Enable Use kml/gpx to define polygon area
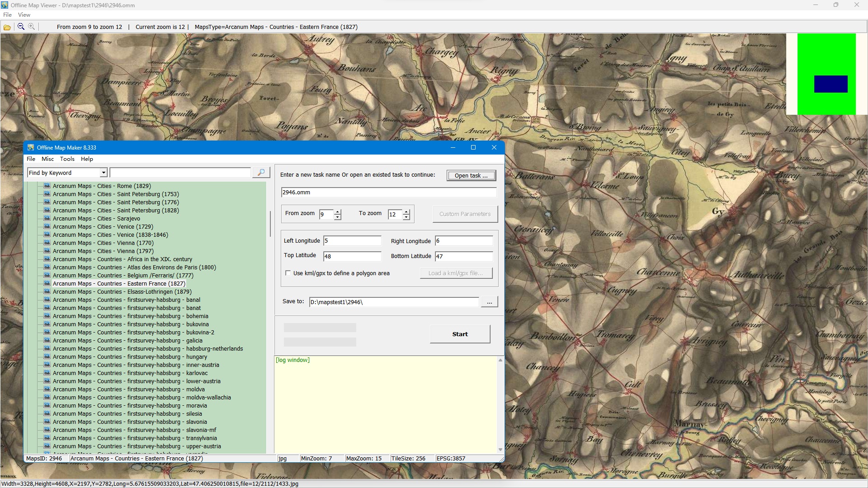The width and height of the screenshot is (868, 488). (x=288, y=273)
